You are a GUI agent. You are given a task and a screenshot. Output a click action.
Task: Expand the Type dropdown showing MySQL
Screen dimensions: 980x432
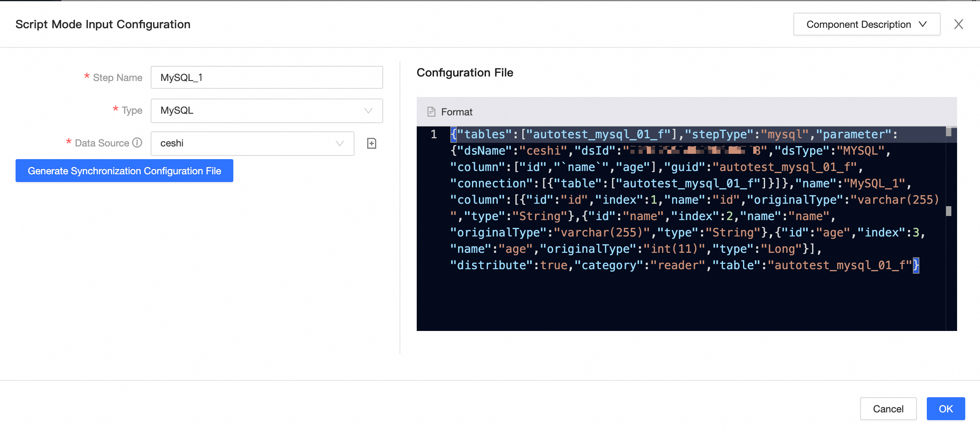click(x=266, y=110)
